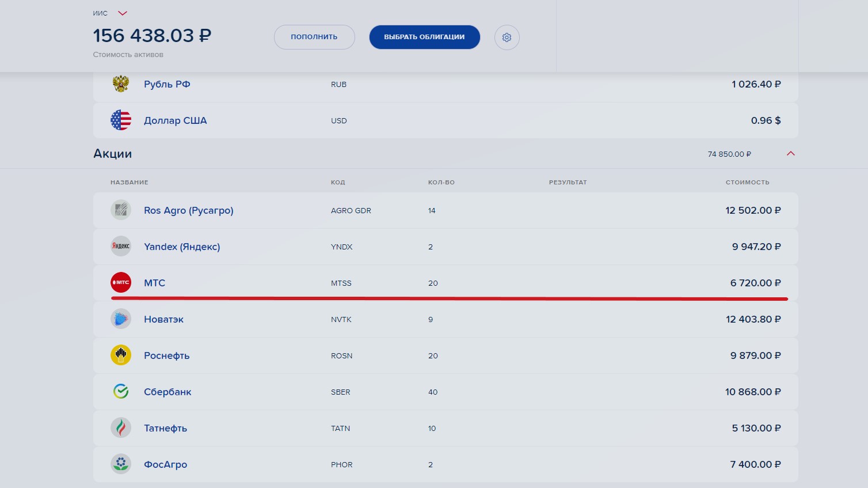
Task: Click the ROSN ticker code
Action: click(x=341, y=355)
